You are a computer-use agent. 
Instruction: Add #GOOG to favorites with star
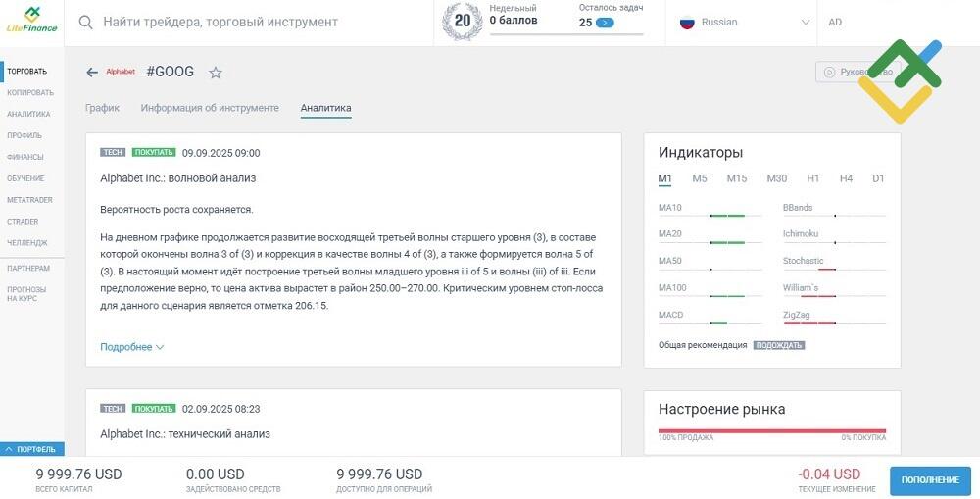[215, 73]
